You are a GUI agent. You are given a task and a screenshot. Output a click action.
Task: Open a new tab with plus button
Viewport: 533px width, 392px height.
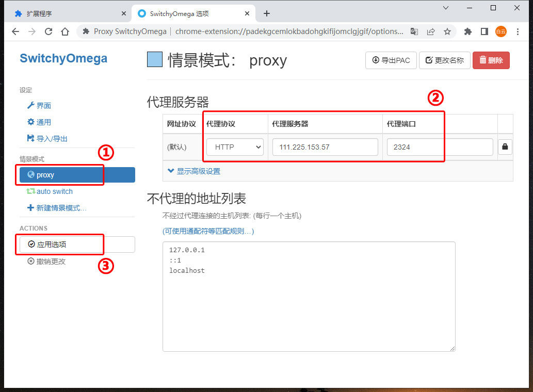point(267,13)
